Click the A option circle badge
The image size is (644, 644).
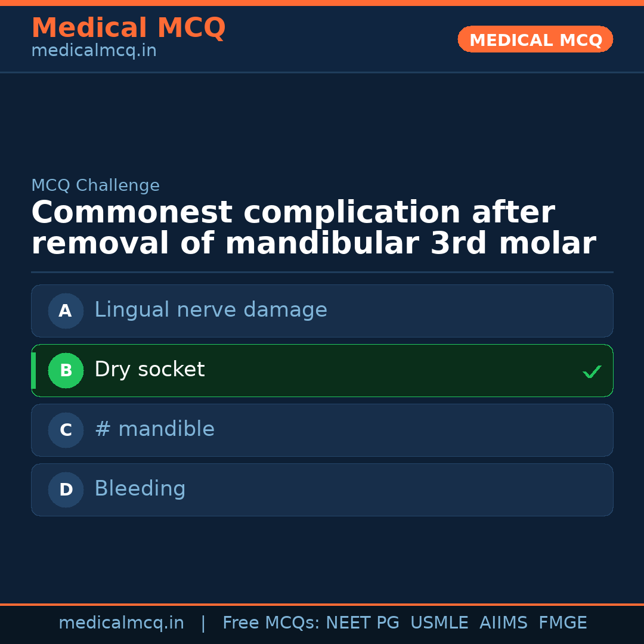[x=66, y=311]
